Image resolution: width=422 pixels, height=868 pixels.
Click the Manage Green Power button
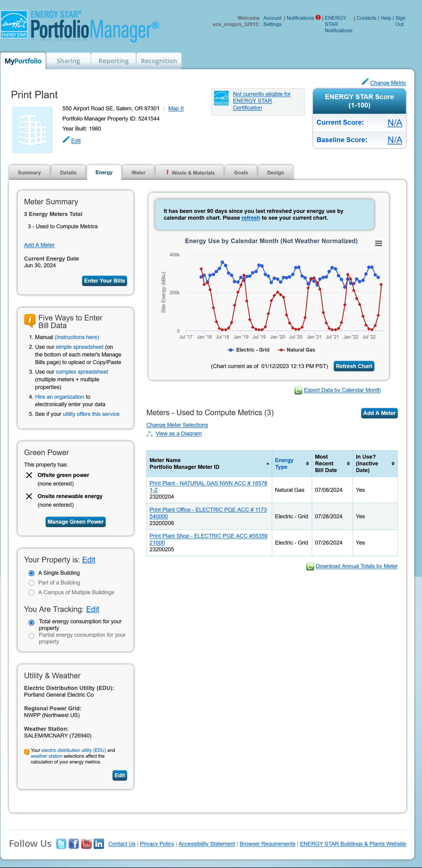click(x=76, y=522)
